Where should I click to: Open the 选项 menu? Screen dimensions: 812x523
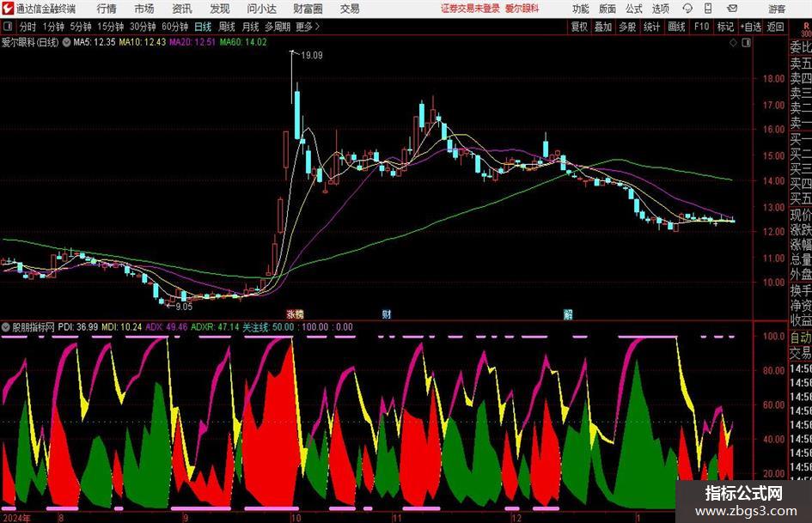click(x=660, y=9)
